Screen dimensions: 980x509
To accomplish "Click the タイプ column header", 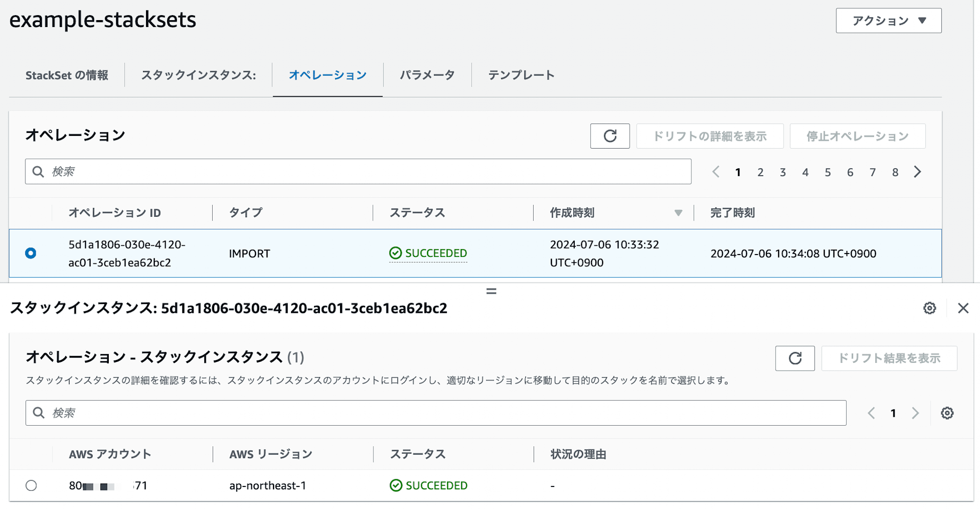I will click(246, 213).
